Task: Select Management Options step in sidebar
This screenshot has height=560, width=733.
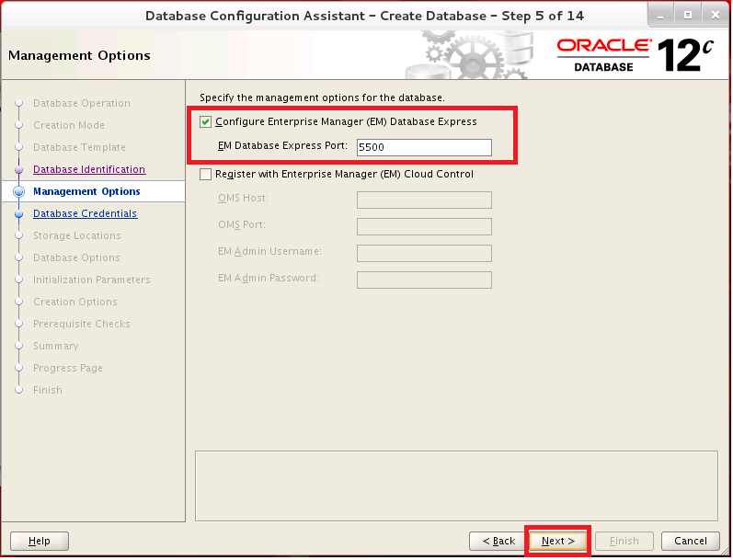Action: pyautogui.click(x=86, y=191)
